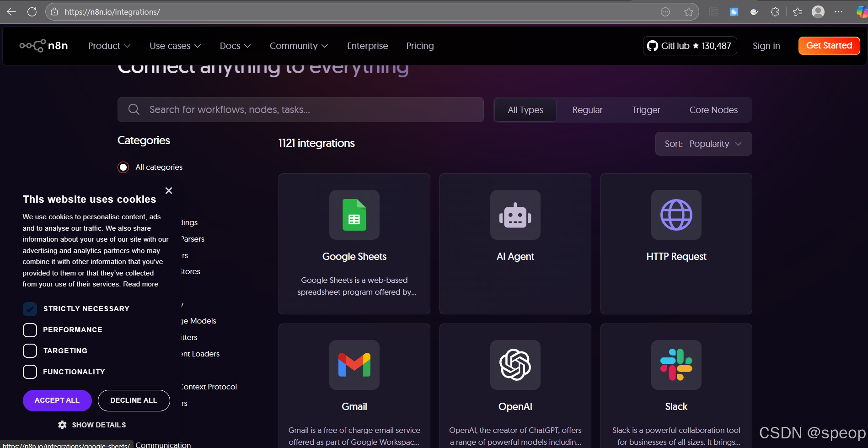Open the browser extensions puzzle icon

(775, 12)
